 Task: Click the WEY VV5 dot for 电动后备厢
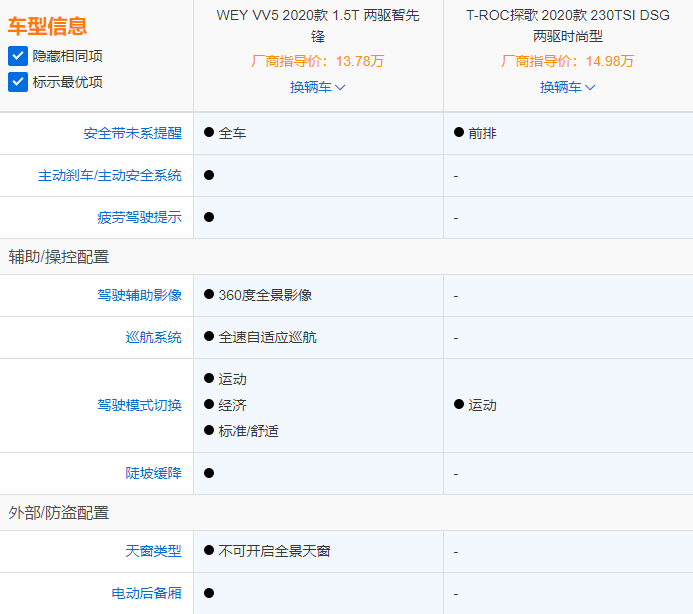209,593
